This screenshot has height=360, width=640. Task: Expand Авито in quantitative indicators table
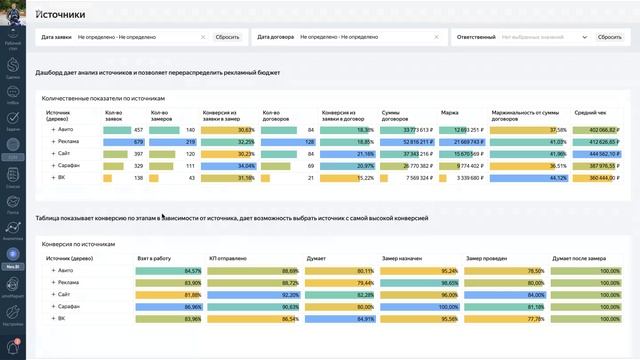[x=53, y=129]
